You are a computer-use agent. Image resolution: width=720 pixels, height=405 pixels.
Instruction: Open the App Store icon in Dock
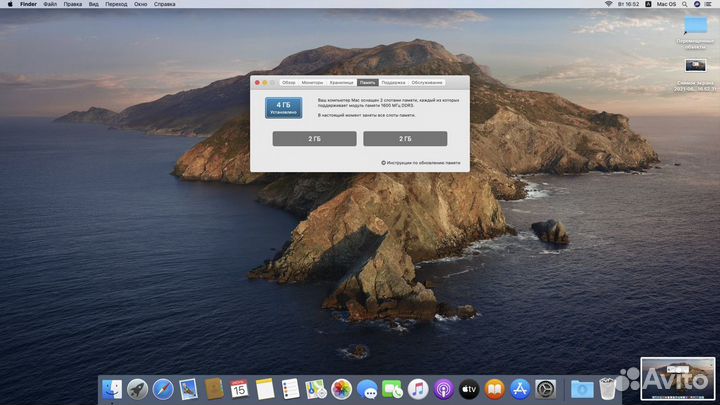point(520,389)
